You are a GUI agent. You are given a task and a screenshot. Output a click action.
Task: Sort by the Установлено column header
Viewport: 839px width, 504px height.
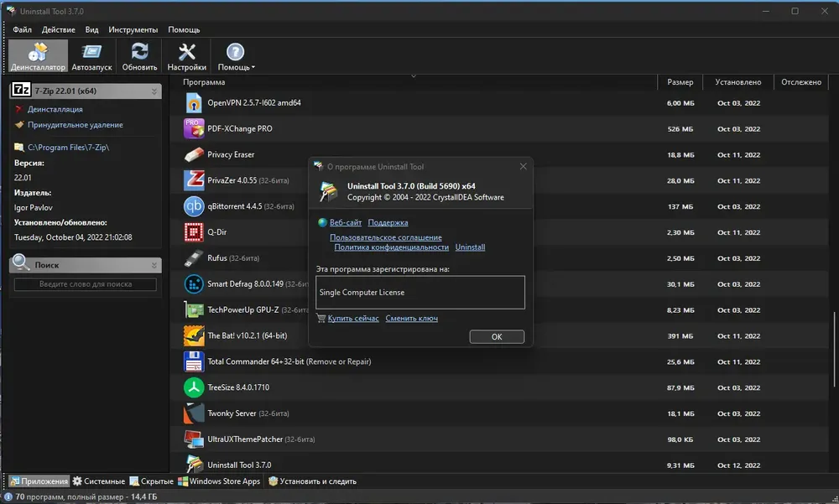[738, 82]
